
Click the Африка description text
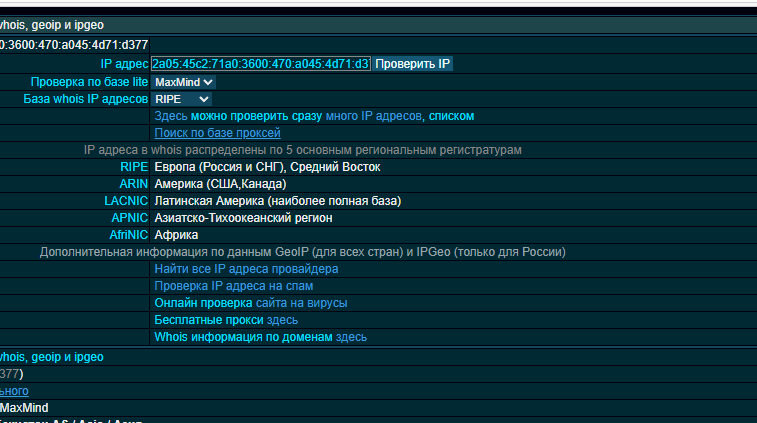176,235
